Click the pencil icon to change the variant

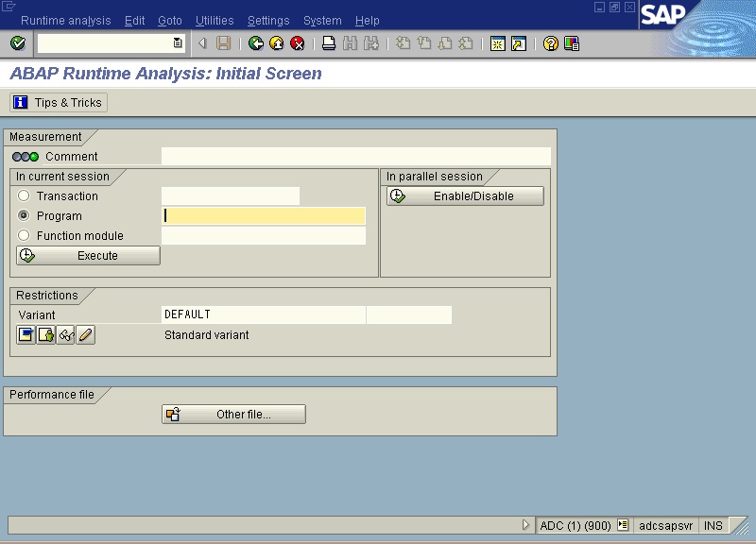coord(86,333)
